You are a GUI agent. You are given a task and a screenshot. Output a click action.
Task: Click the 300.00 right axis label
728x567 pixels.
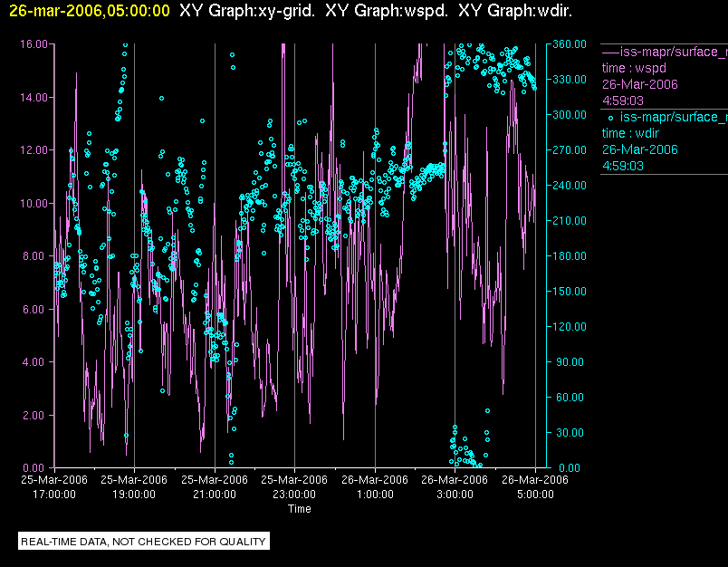pyautogui.click(x=570, y=115)
